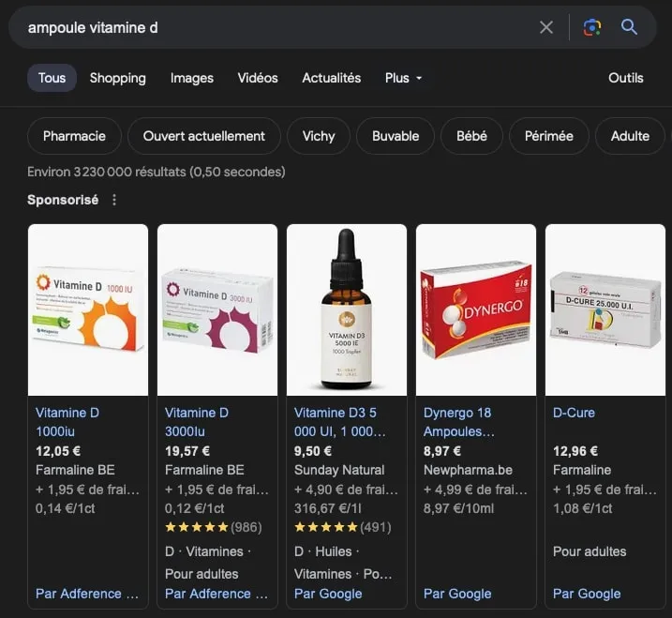Open the 'Dynergo 18 Ampoules' product link
The image size is (672, 618).
[x=458, y=422]
